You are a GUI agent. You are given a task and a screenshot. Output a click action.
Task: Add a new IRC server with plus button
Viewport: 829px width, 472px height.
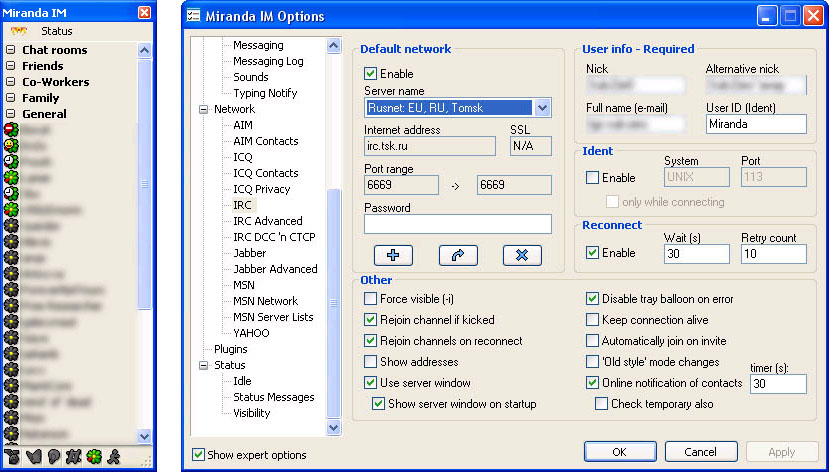pyautogui.click(x=393, y=255)
